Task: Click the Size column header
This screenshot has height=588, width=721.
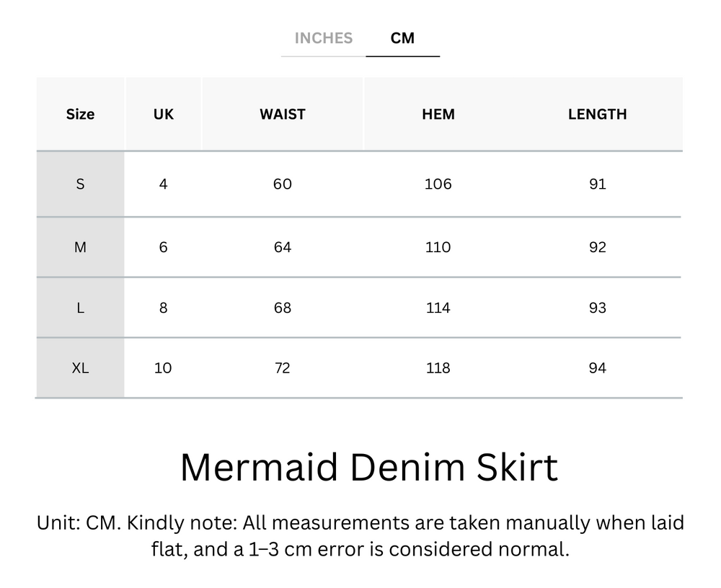Action: 81,114
